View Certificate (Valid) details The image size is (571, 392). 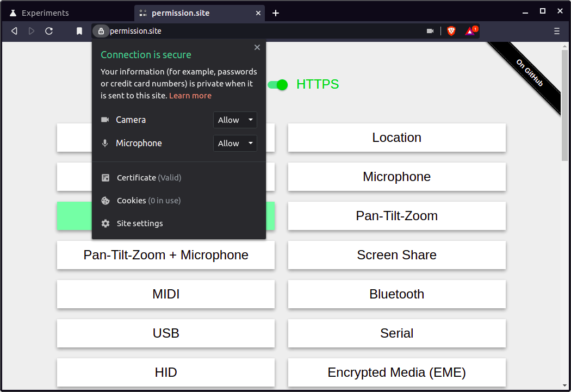[x=149, y=178]
